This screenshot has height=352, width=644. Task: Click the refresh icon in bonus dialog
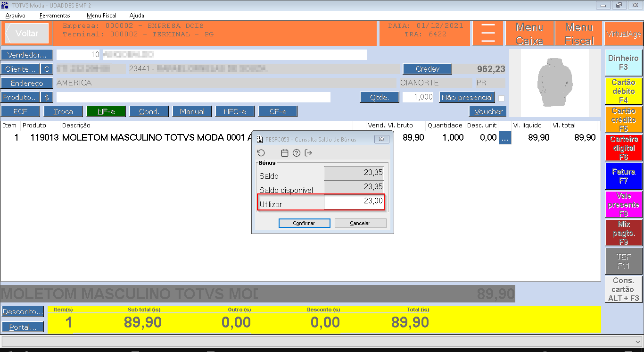point(261,153)
